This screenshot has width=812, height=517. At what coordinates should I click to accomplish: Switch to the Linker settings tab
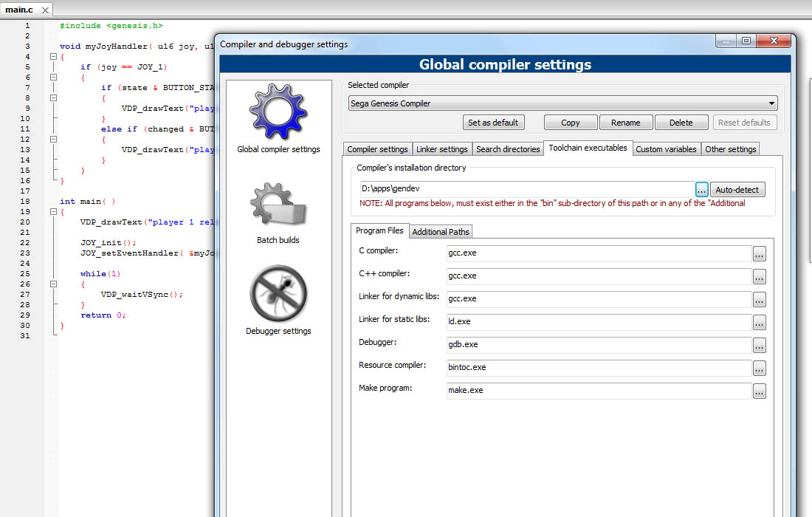pos(441,149)
